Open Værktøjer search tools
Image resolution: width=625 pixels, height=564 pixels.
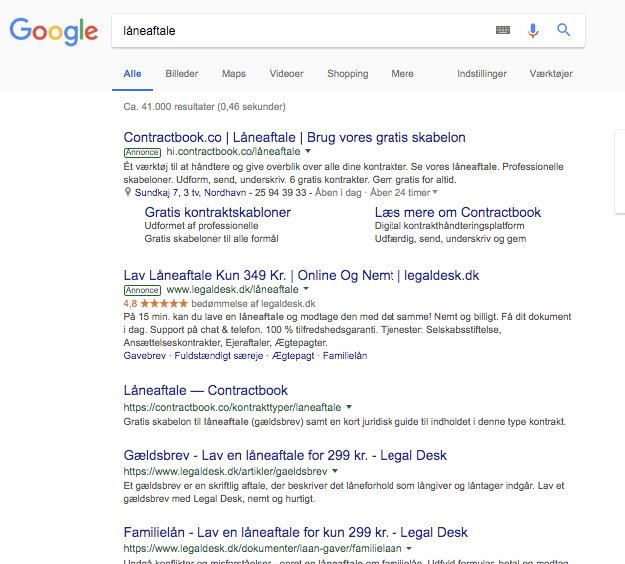click(551, 74)
